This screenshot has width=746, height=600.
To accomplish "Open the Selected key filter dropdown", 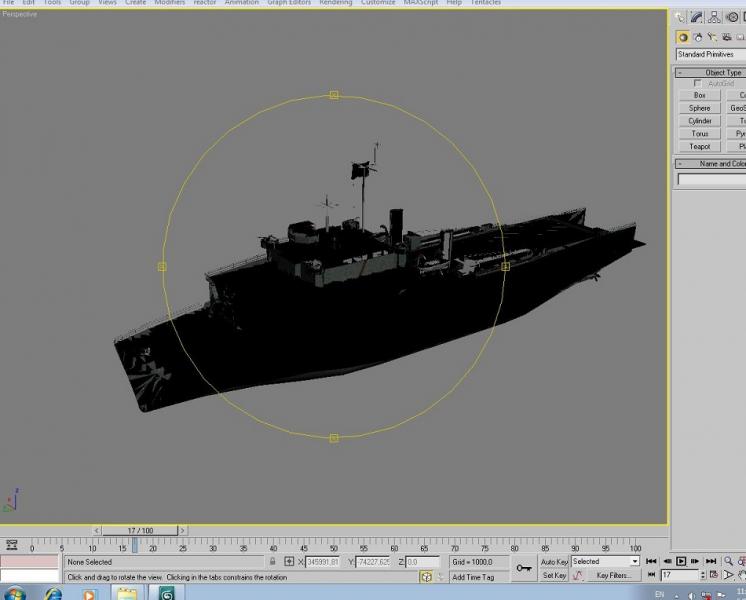I will (x=605, y=562).
